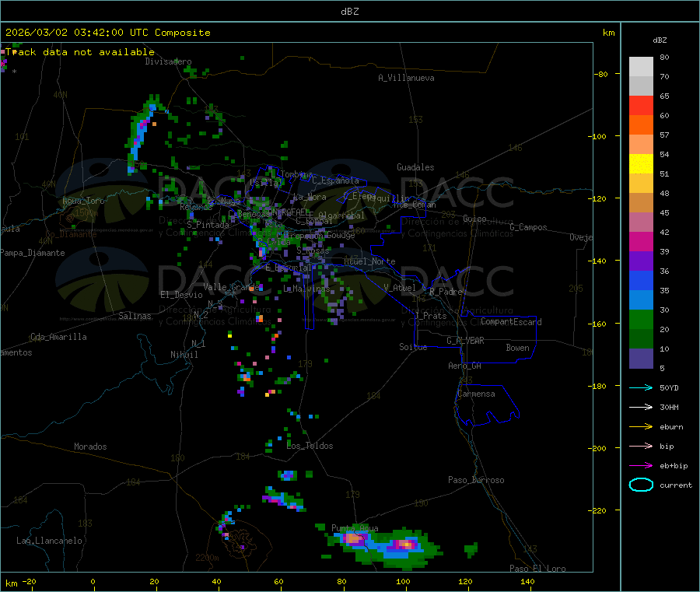
Task: Click the Bowen map label
Action: [517, 348]
